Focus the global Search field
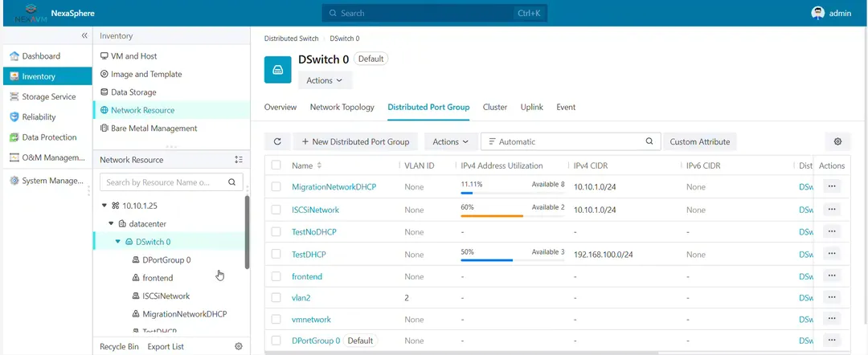 [x=435, y=14]
